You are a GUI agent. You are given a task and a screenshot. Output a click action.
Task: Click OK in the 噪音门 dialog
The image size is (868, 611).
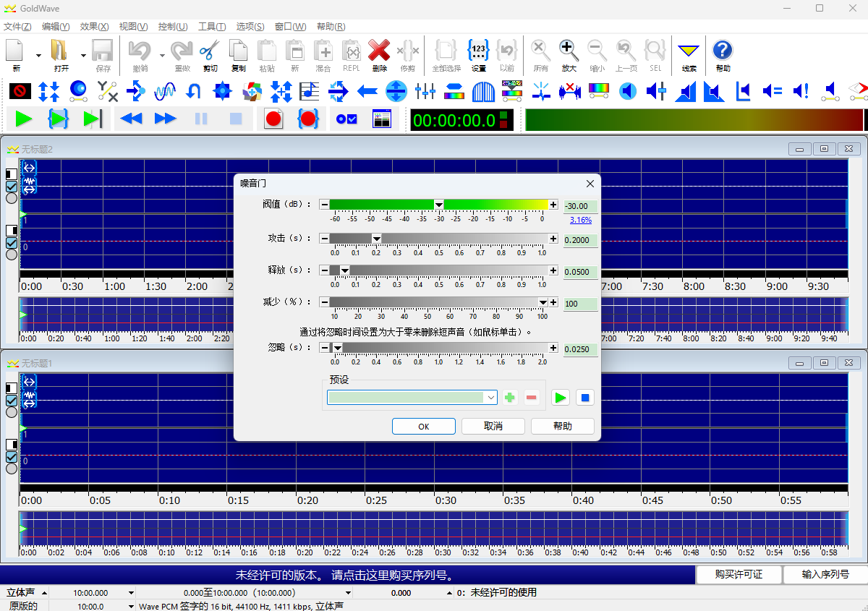point(423,427)
